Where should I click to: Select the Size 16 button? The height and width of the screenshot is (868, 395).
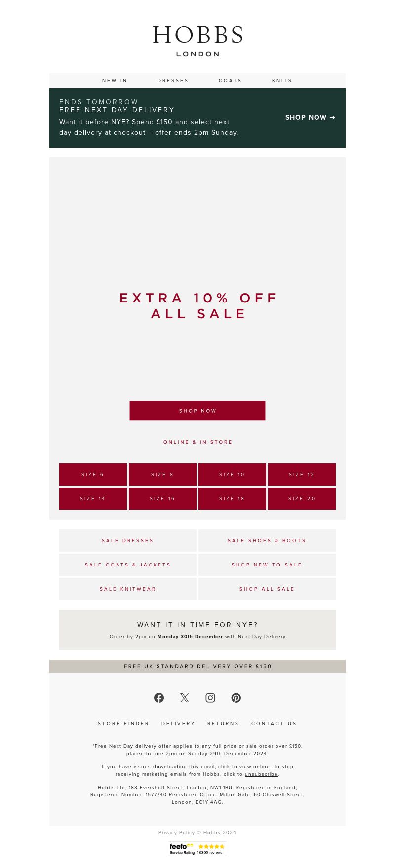162,498
